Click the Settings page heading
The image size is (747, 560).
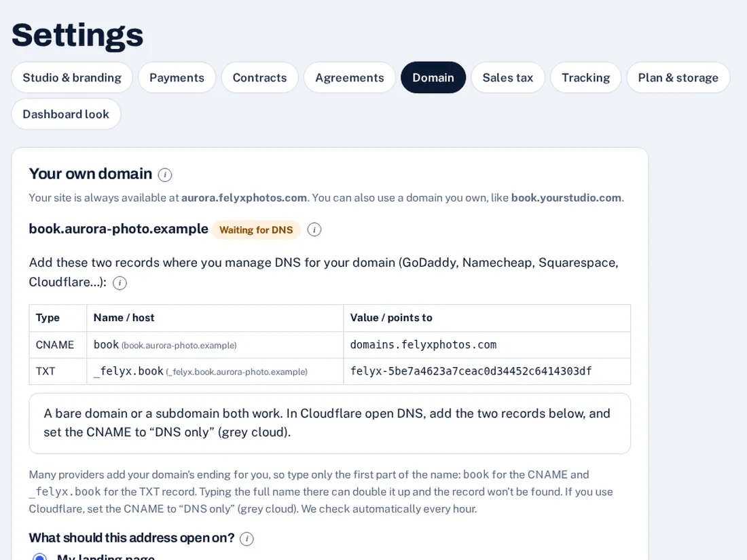tap(77, 35)
